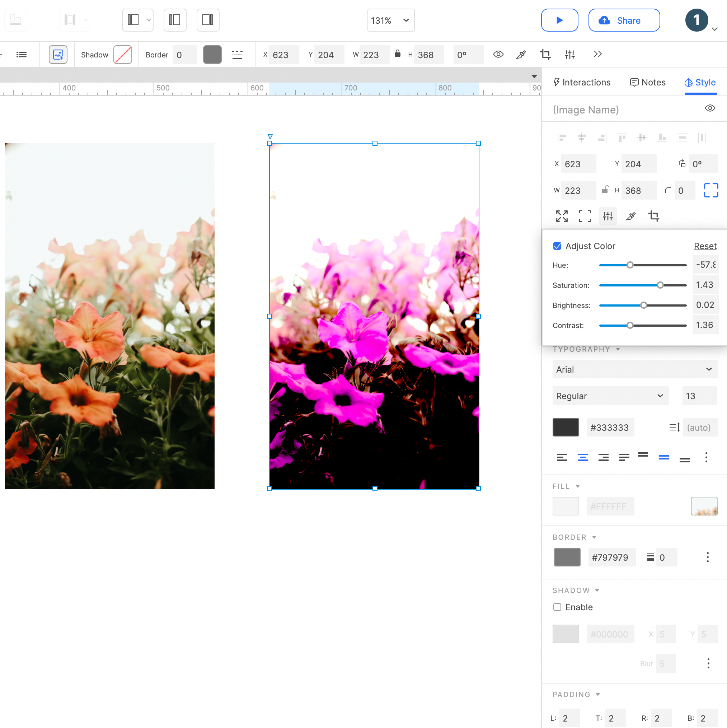This screenshot has width=727, height=728.
Task: Reset the color adjustments with the Reset link
Action: tap(705, 246)
